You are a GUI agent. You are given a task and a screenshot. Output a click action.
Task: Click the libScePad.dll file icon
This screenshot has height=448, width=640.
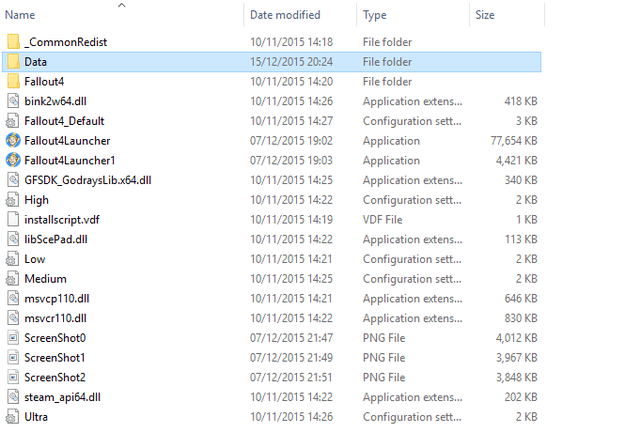[x=13, y=239]
